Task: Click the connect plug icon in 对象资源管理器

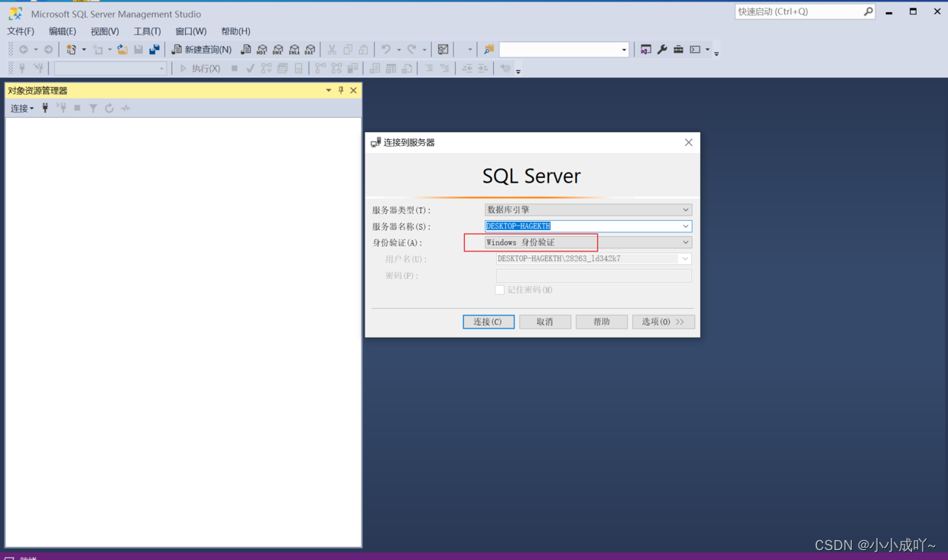Action: click(x=45, y=108)
